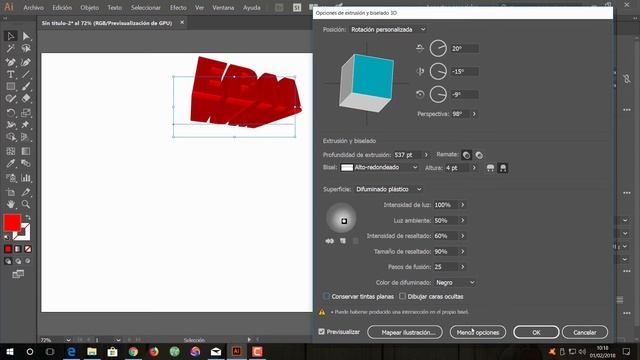Select the Eyedropper tool
Viewport: 640px width, 360px height.
coord(11,164)
